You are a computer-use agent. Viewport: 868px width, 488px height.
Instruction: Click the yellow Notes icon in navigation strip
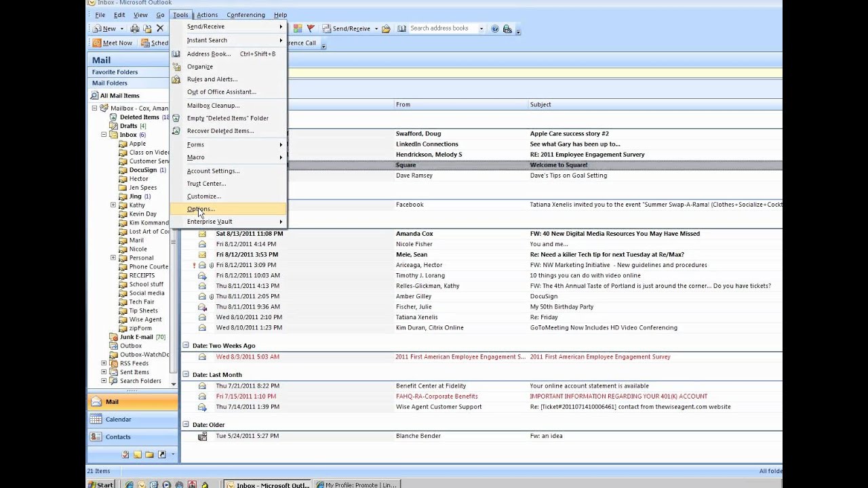138,454
